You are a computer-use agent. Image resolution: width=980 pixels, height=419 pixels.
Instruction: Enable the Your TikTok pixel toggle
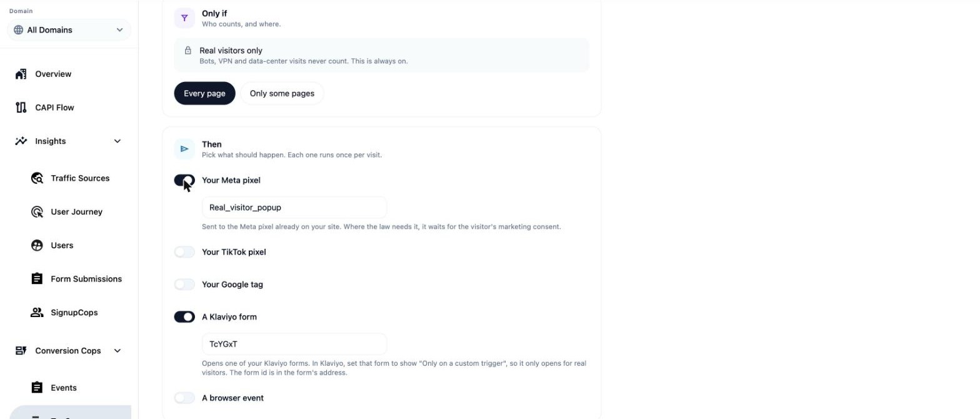point(184,252)
